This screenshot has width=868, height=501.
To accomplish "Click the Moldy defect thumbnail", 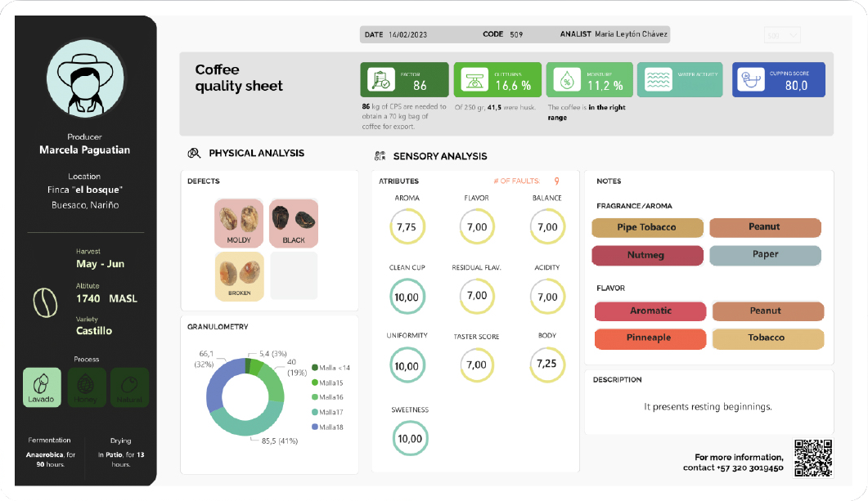I will (x=239, y=223).
